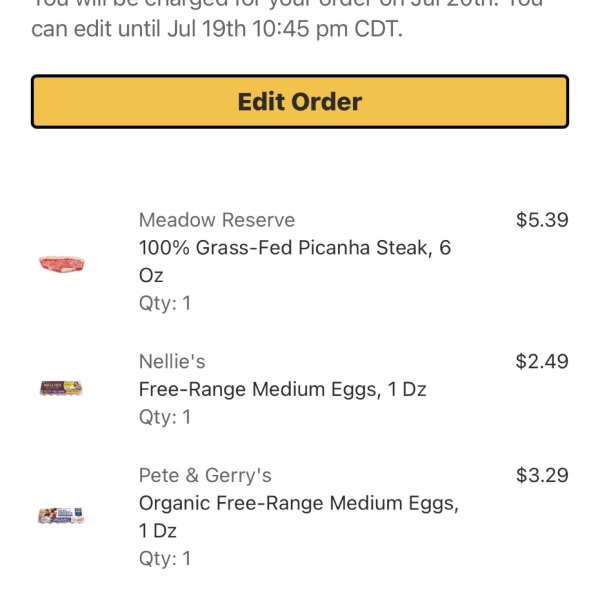600x600 pixels.
Task: Tap the Edit Order button
Action: (300, 101)
